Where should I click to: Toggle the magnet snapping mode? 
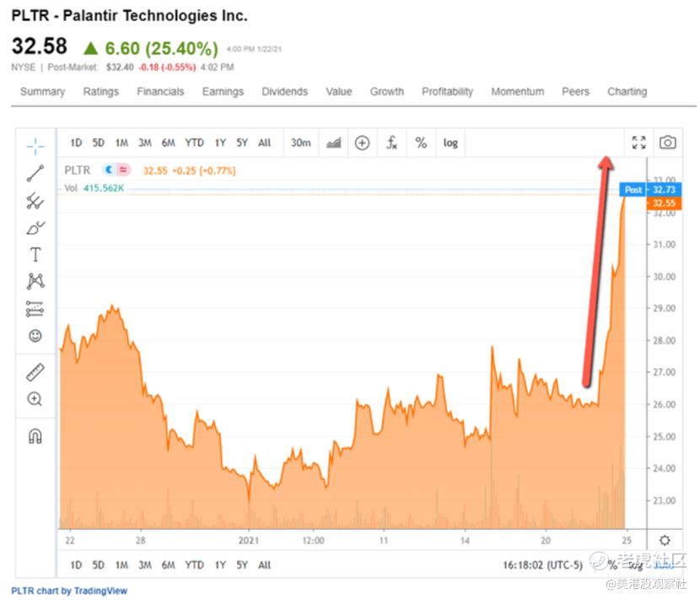pyautogui.click(x=35, y=436)
